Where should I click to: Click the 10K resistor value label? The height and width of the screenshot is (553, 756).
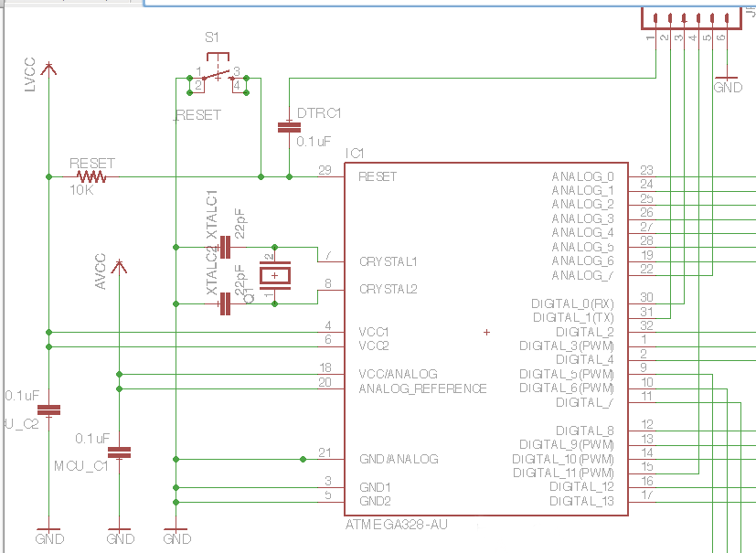point(81,190)
